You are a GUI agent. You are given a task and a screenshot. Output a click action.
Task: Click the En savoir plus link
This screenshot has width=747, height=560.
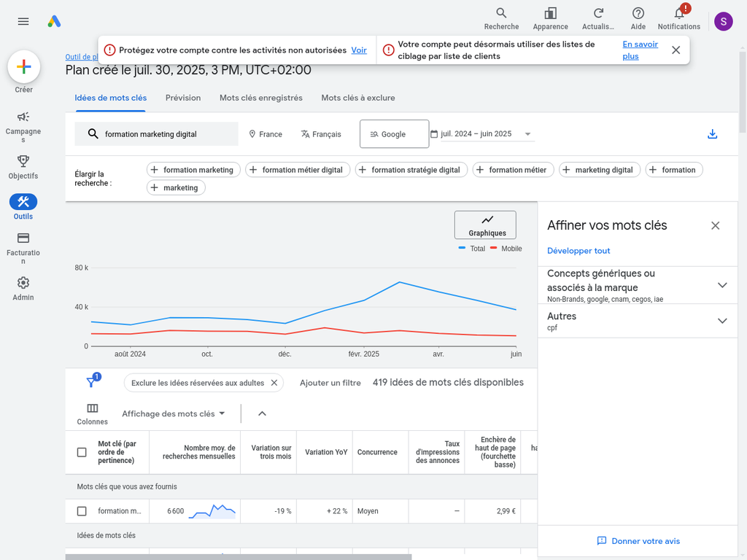point(640,50)
